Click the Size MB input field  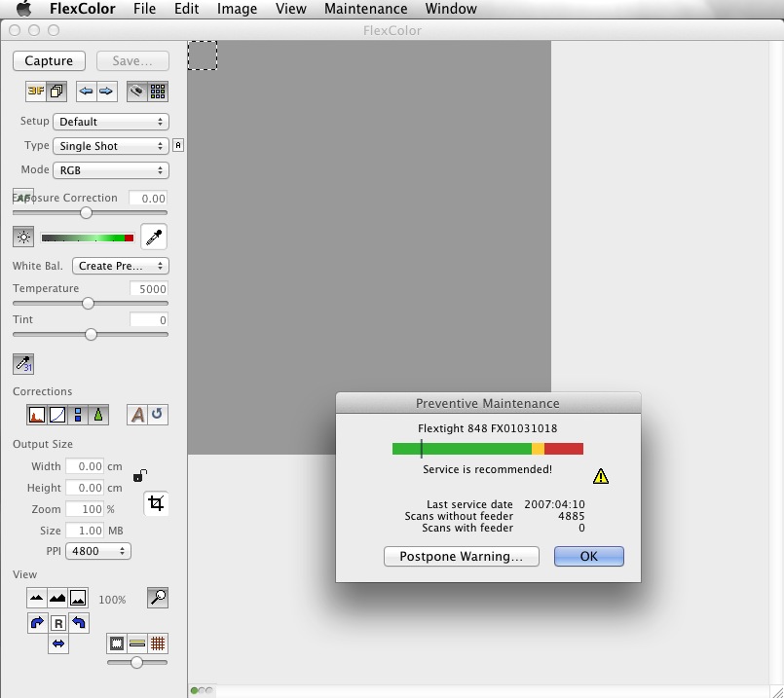point(85,531)
